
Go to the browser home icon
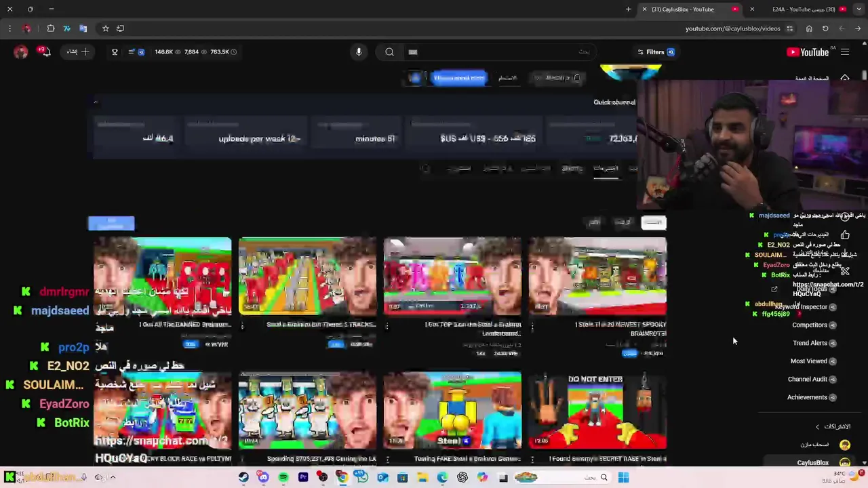(x=809, y=28)
